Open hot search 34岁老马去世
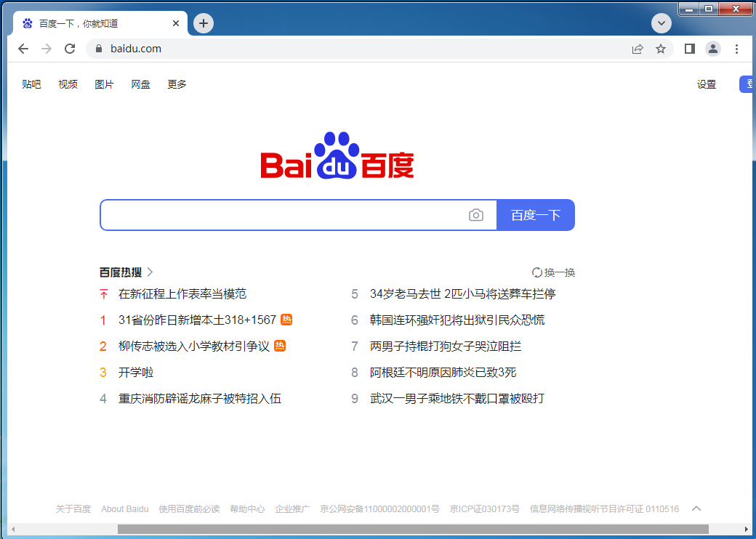Viewport: 756px width, 539px height. tap(463, 293)
